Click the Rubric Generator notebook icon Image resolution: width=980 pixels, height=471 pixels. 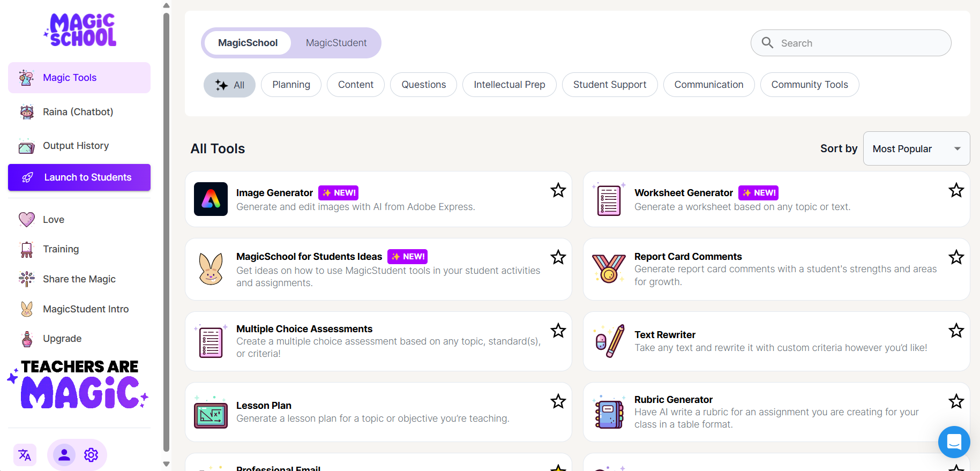(x=609, y=412)
